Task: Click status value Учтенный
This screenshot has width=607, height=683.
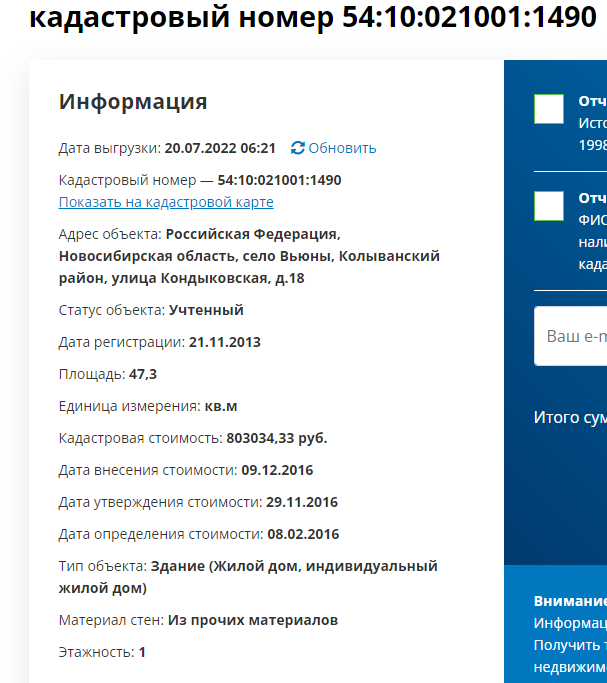Action: tap(206, 310)
